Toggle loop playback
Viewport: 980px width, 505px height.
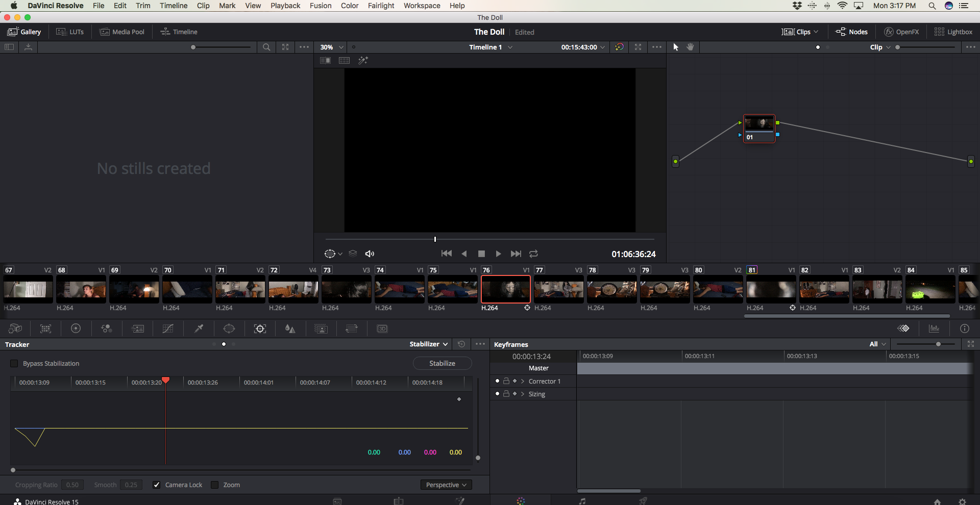coord(534,254)
